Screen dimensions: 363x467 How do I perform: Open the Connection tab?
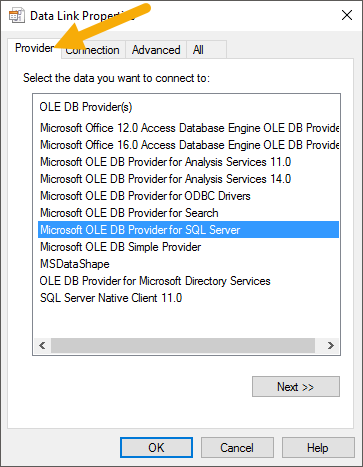[93, 50]
